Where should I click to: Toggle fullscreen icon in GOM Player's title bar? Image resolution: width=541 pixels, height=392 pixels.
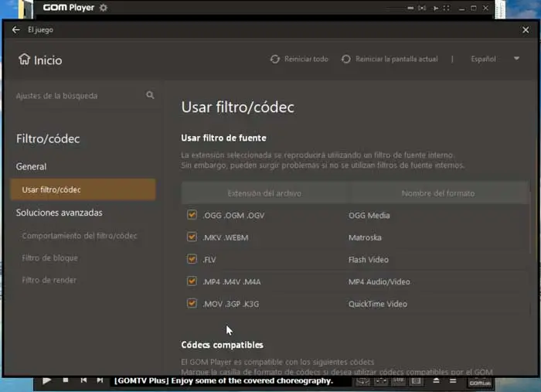447,8
